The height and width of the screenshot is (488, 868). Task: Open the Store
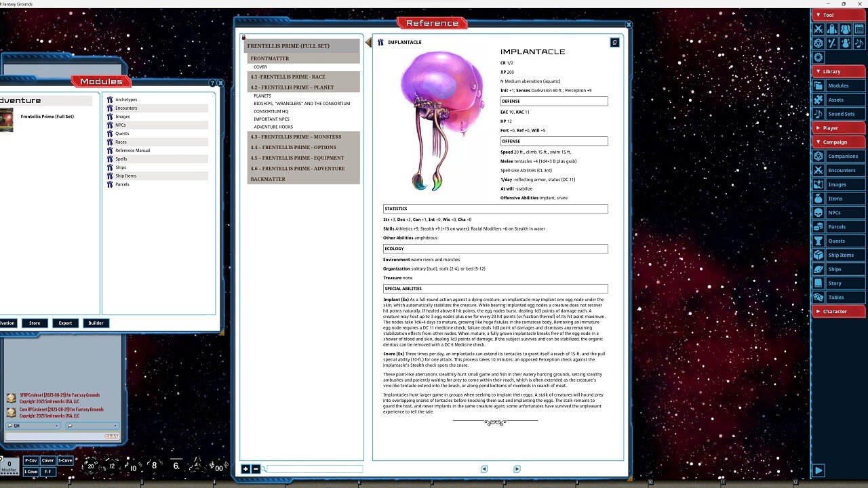tap(34, 323)
